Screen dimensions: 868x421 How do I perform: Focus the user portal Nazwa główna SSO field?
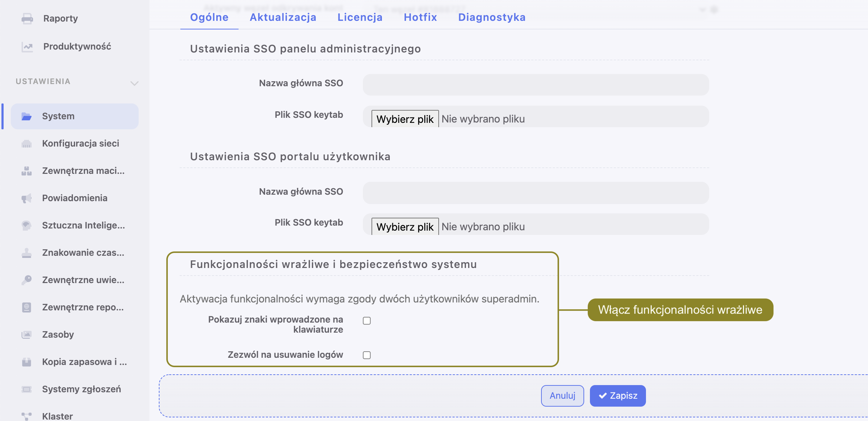tap(535, 193)
